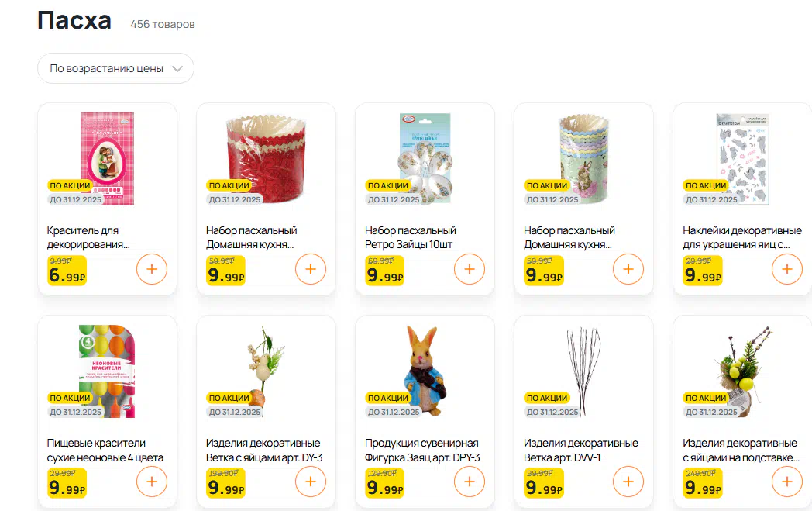This screenshot has width=812, height=511.
Task: Select the 6.99₽ price tag
Action: [x=67, y=274]
